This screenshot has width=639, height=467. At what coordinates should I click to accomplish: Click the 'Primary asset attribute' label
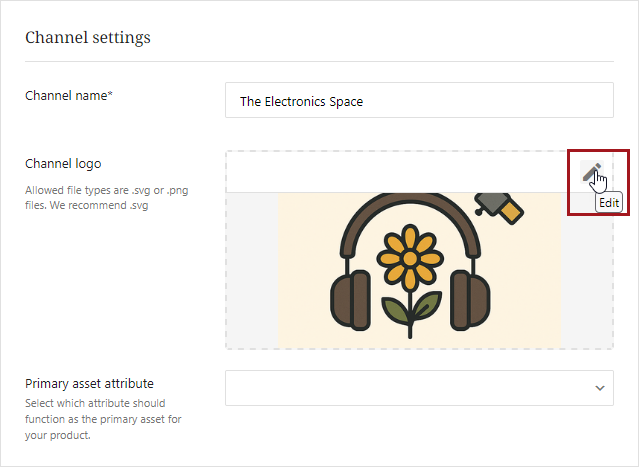[x=89, y=383]
